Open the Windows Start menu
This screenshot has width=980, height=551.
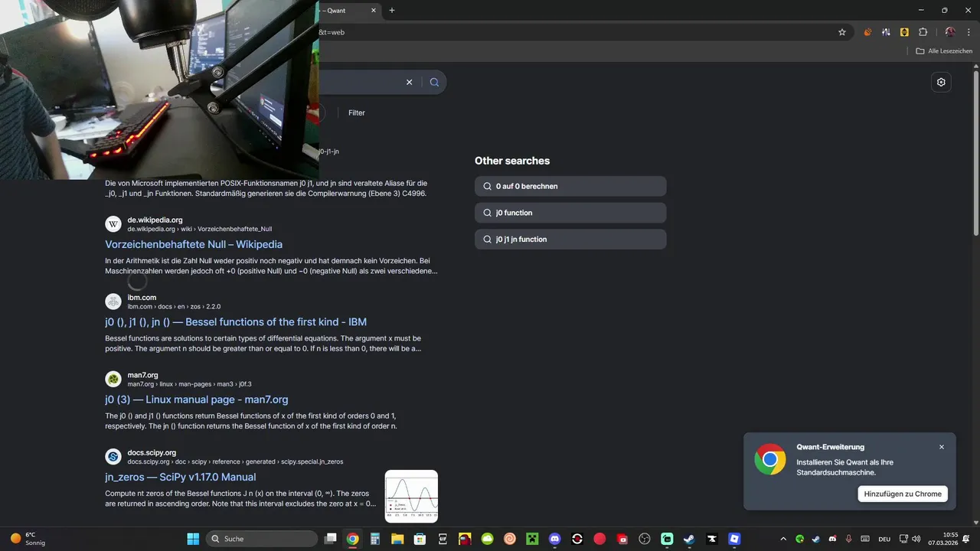(193, 539)
